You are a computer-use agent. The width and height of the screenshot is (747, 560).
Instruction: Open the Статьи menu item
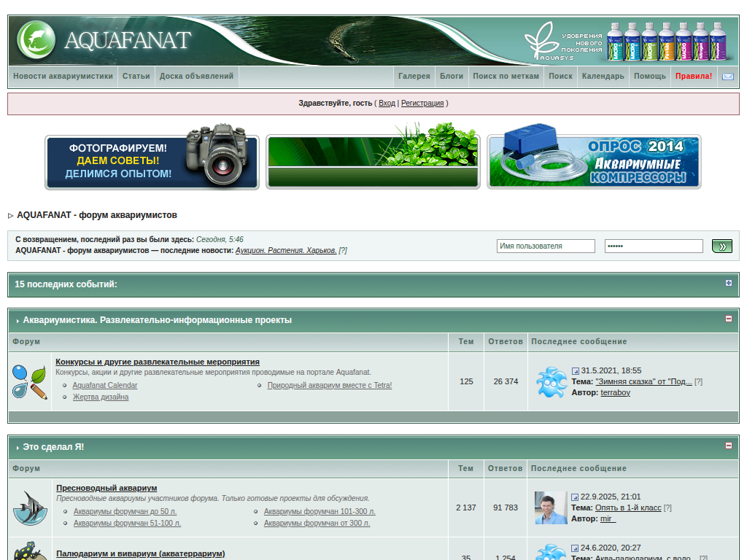(x=136, y=76)
